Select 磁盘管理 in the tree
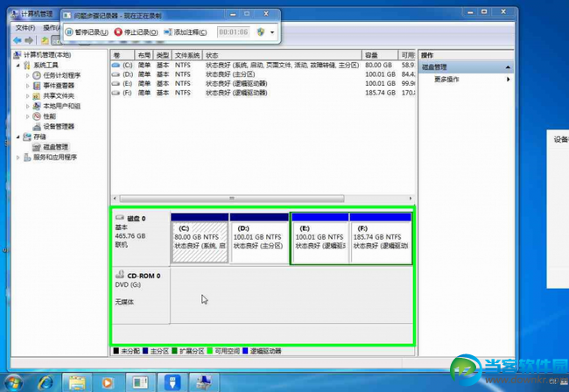Screen dimensions: 569x392 (55, 147)
